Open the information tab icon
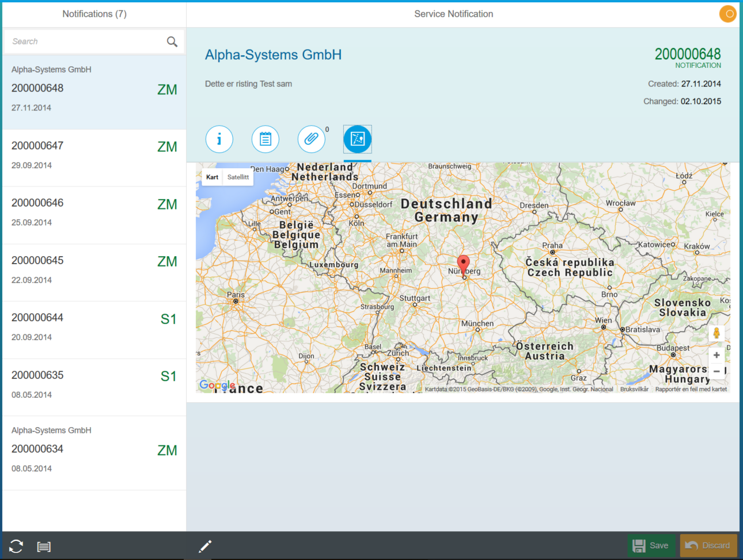The image size is (743, 560). tap(219, 139)
